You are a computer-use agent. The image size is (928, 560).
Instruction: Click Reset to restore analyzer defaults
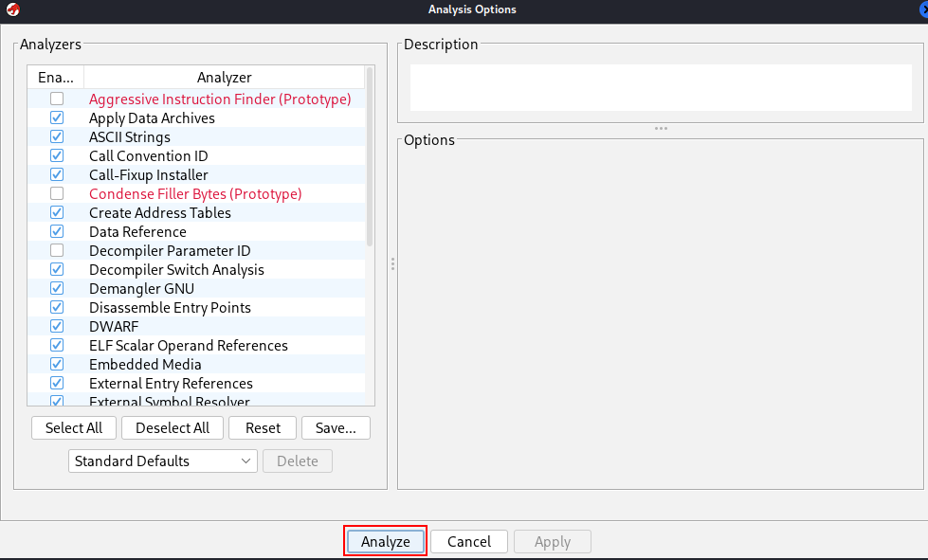click(x=263, y=427)
